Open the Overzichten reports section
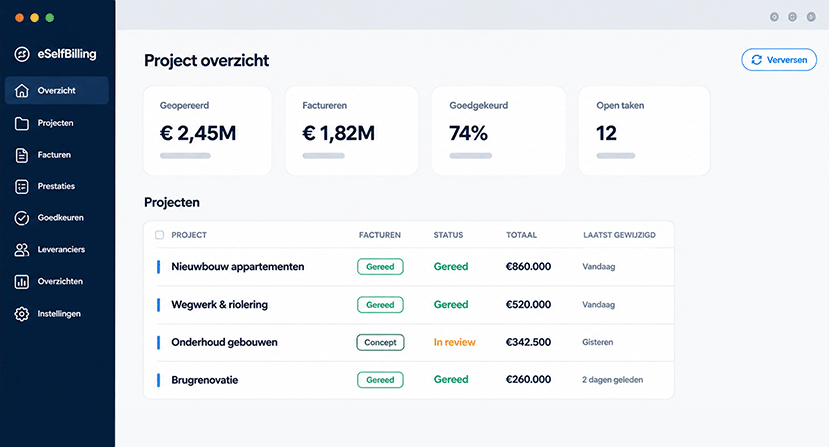The height and width of the screenshot is (447, 829). tap(57, 281)
